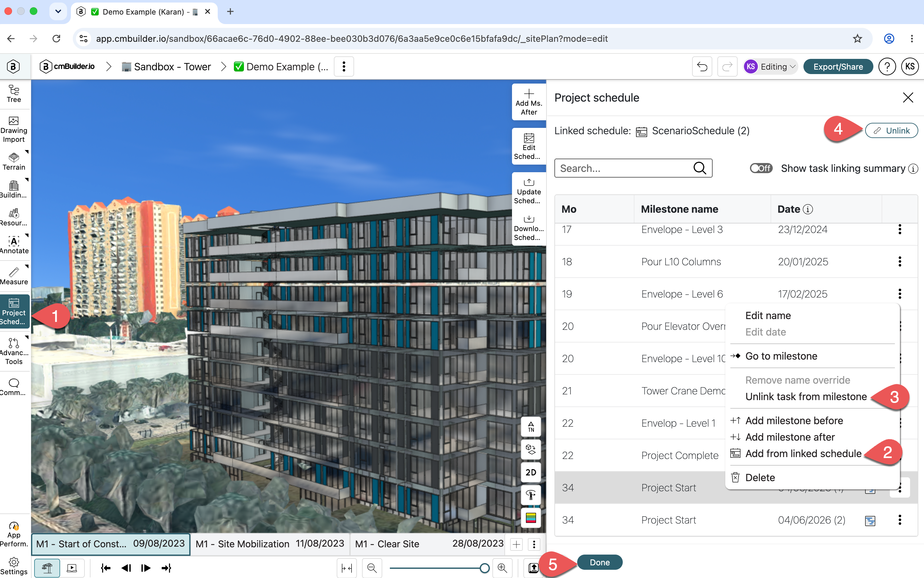The width and height of the screenshot is (924, 578).
Task: Choose Go to milestone
Action: tap(781, 356)
